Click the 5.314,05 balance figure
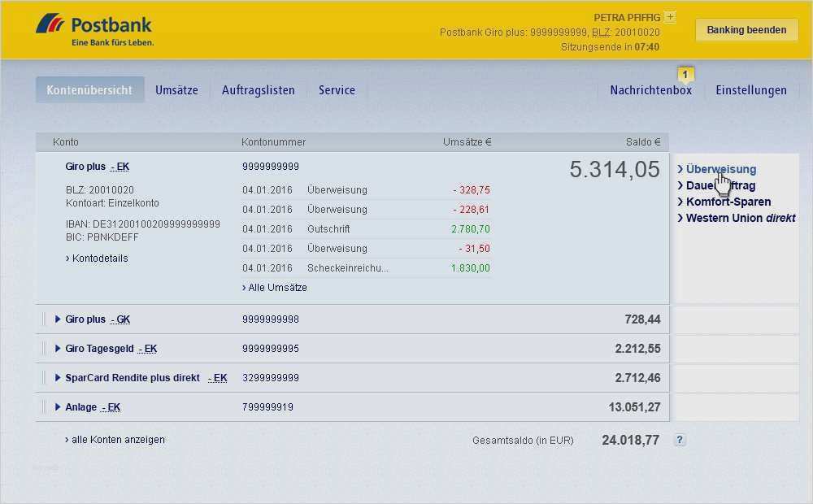Image resolution: width=813 pixels, height=504 pixels. click(615, 170)
